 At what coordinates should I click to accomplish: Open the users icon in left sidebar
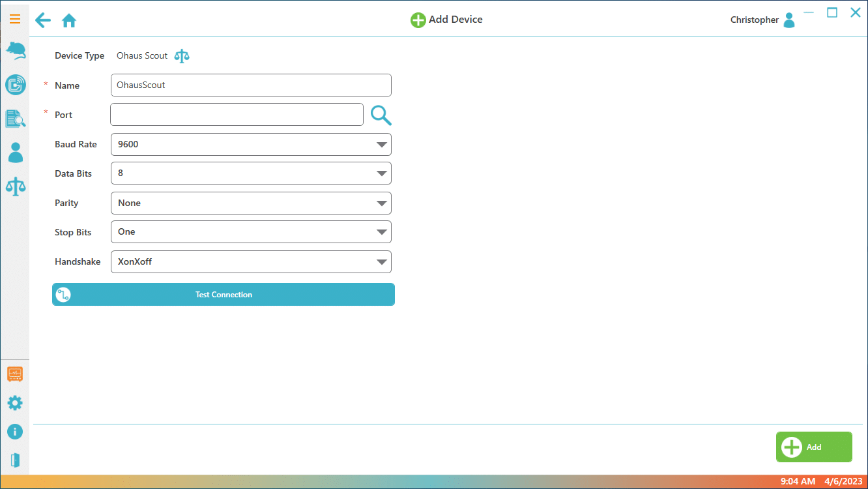pyautogui.click(x=15, y=153)
